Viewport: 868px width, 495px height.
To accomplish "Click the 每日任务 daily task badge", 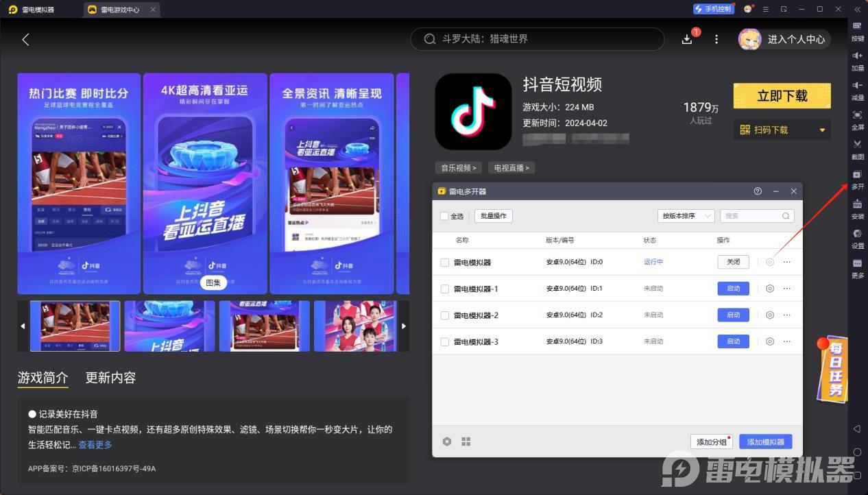I will [x=832, y=368].
